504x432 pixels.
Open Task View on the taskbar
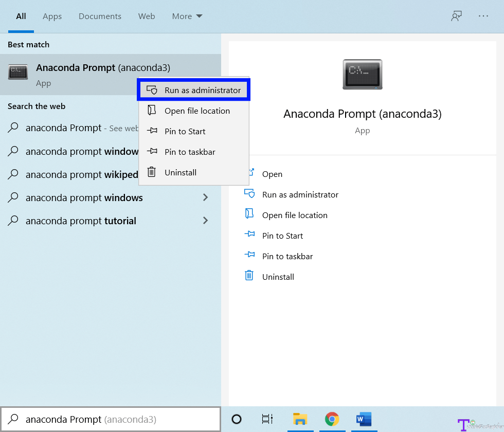click(267, 419)
